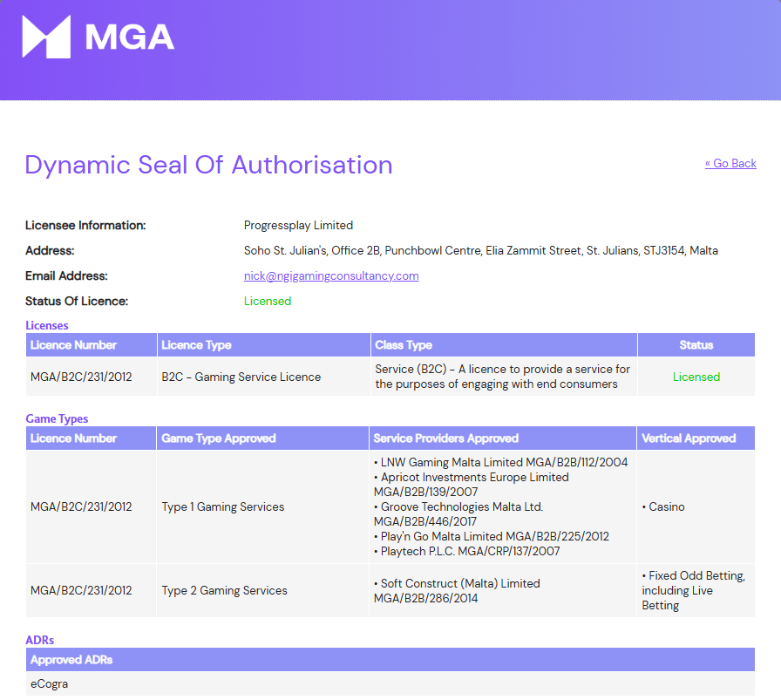Follow the « Go Back link
This screenshot has width=781, height=700.
[x=730, y=163]
